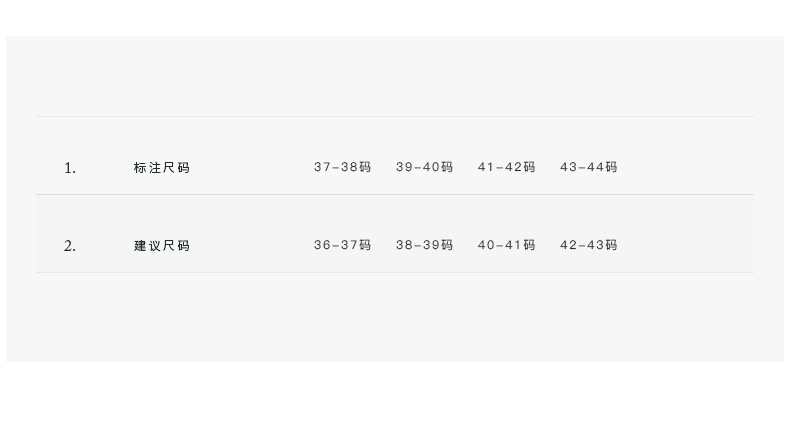Select the 40-41码 suggested size

(x=506, y=245)
